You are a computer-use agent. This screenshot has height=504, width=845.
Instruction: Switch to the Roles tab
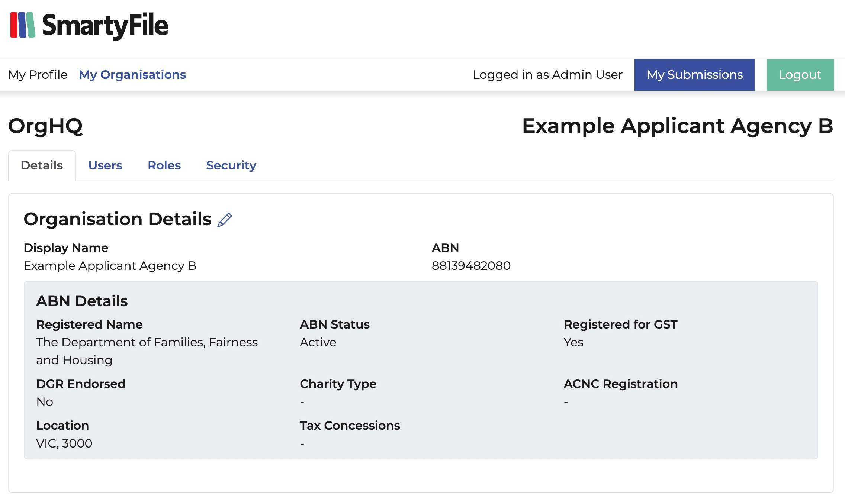pyautogui.click(x=164, y=165)
